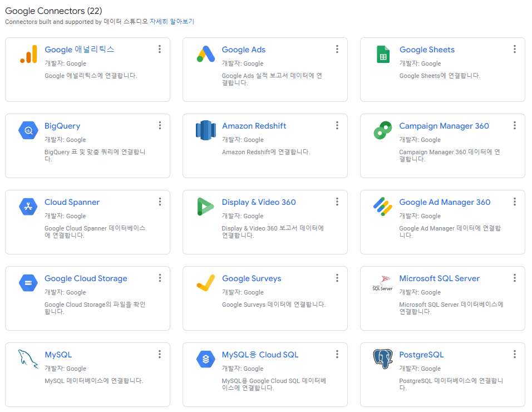Choose the BigQuery connector title
Viewport: 532px width, 412px height.
point(62,126)
